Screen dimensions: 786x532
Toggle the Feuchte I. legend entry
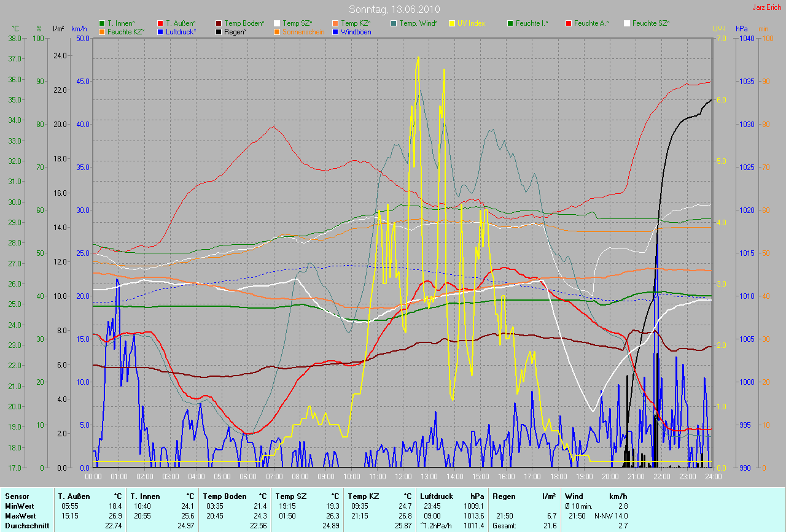(531, 23)
